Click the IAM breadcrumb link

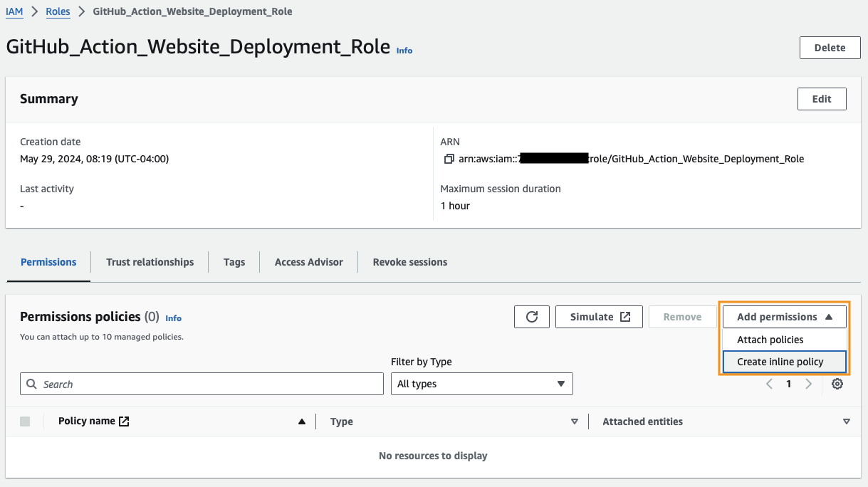click(x=14, y=11)
